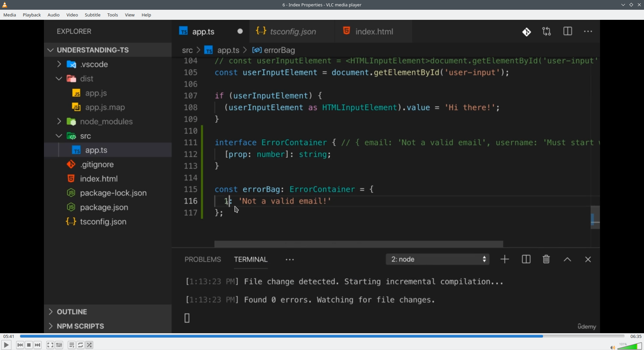Open source control changes icon
Screen dimensions: 644x350
(x=527, y=32)
